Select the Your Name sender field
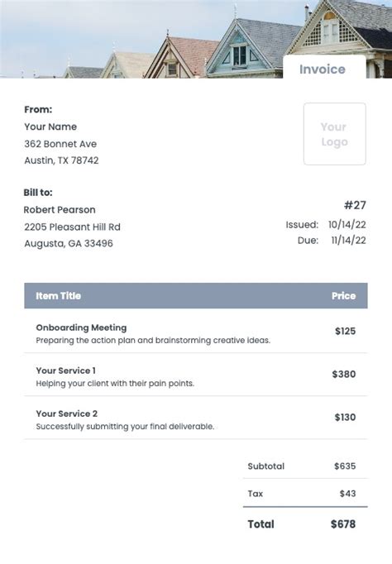The image size is (392, 564). 50,127
